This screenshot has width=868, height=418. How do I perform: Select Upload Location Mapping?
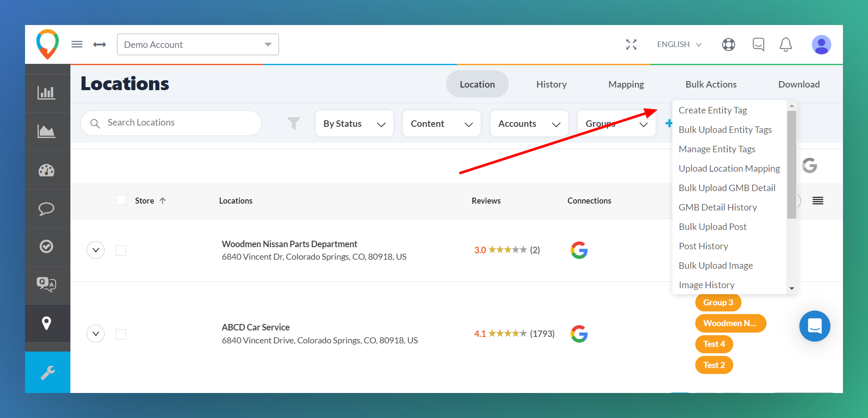(729, 169)
